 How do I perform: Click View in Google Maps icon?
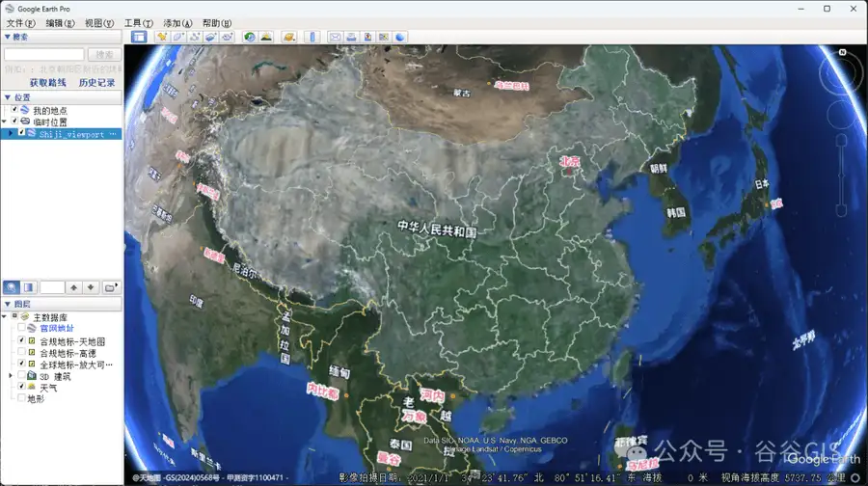click(383, 37)
